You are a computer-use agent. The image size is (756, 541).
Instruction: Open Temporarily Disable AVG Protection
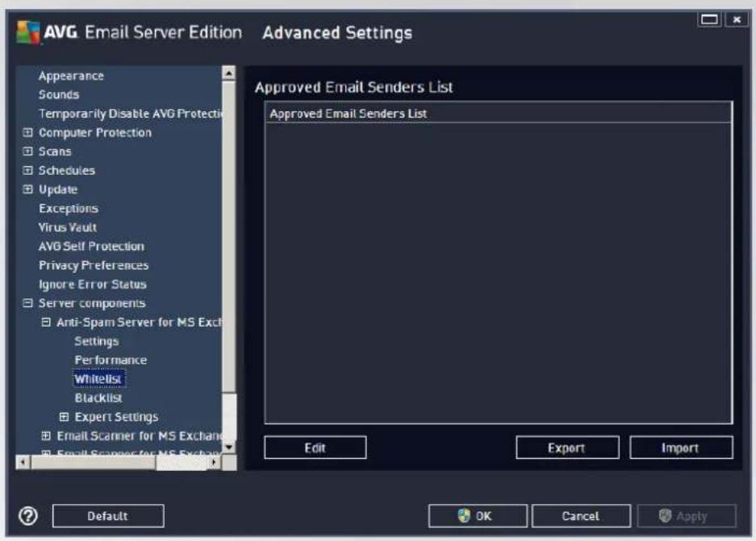[x=130, y=113]
